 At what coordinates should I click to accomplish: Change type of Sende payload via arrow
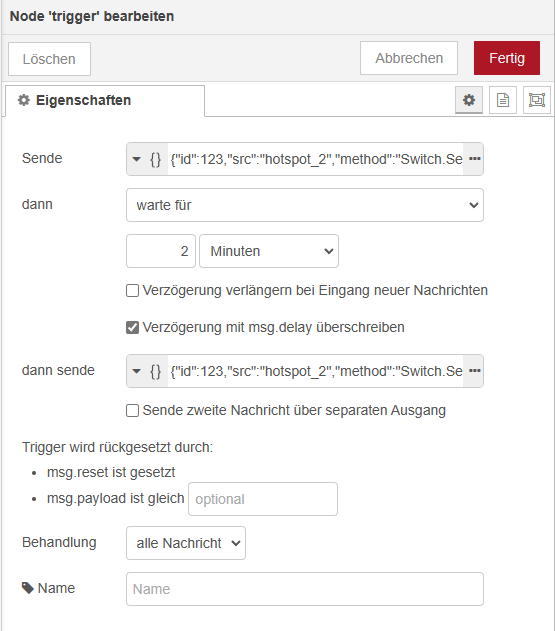[137, 159]
